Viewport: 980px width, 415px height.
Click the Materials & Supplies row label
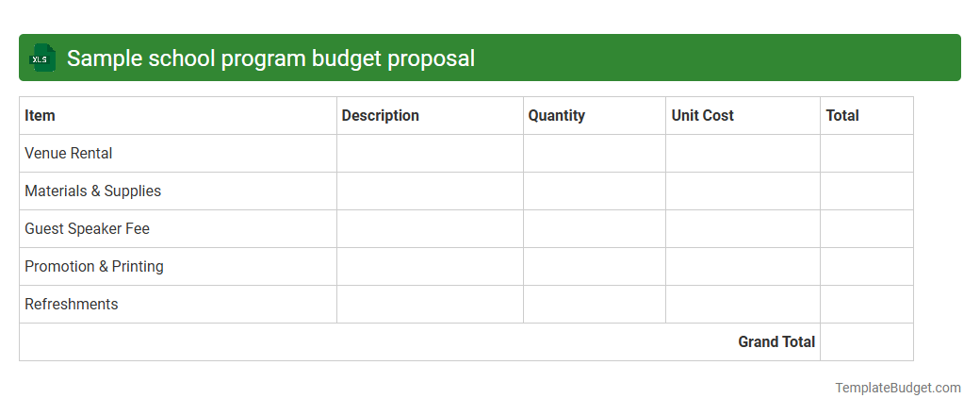click(x=92, y=191)
